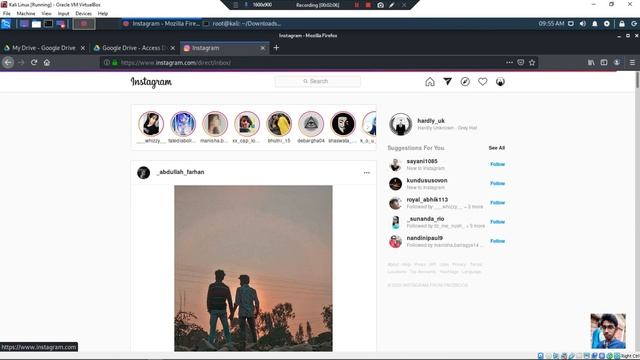This screenshot has height=360, width=640.
Task: Open profile avatar icon in Instagram header
Action: (500, 82)
